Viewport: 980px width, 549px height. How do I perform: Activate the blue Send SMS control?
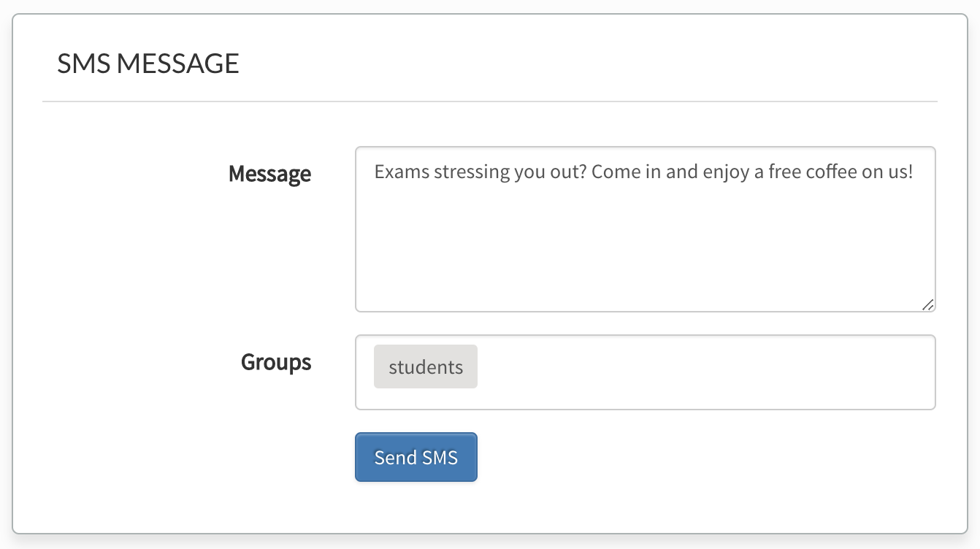[416, 457]
